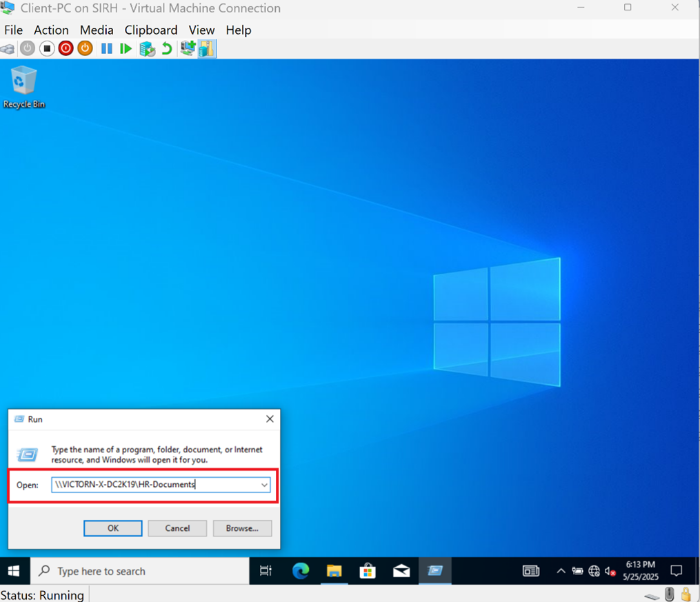700x602 pixels.
Task: Click Browse... in the Run dialog
Action: [x=242, y=528]
